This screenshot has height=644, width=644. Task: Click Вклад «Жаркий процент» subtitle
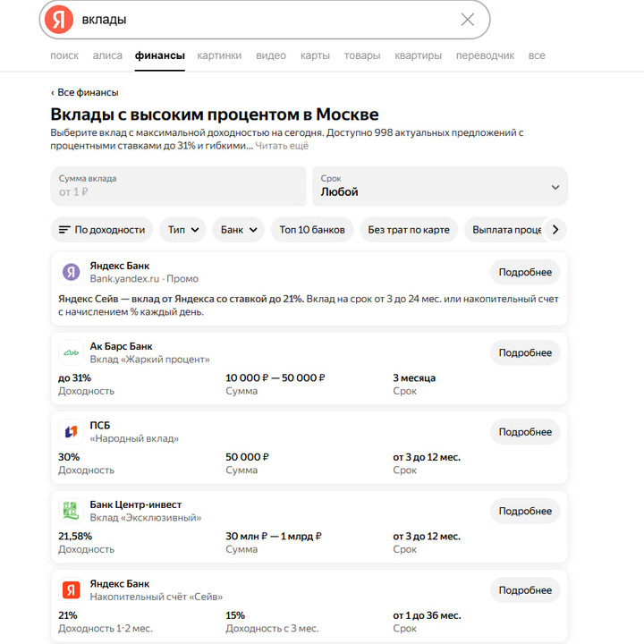(x=150, y=360)
